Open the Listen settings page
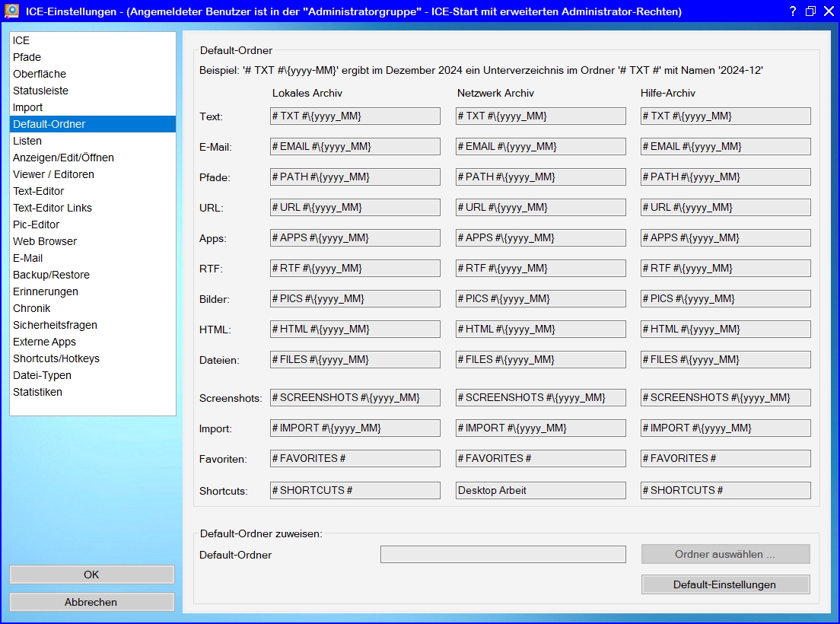 93,141
